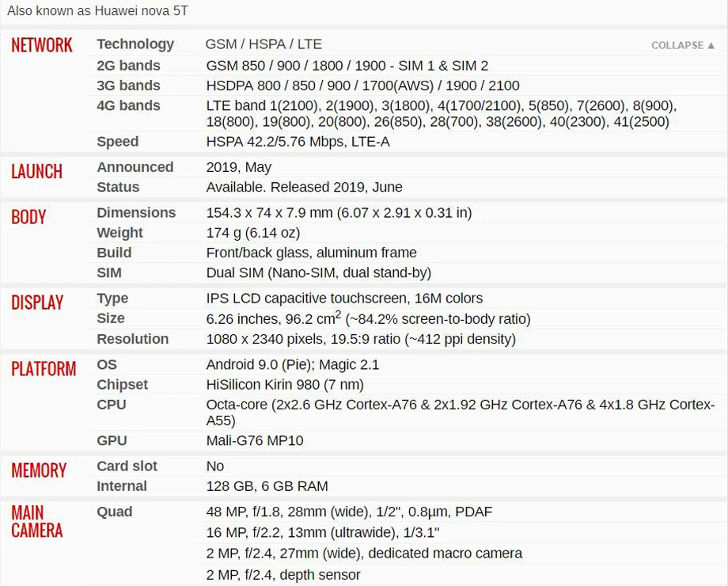Click the Card slot label

(x=127, y=466)
